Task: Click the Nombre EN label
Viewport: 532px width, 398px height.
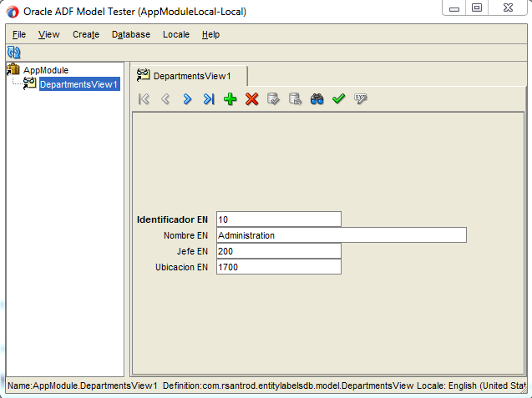Action: coord(185,235)
